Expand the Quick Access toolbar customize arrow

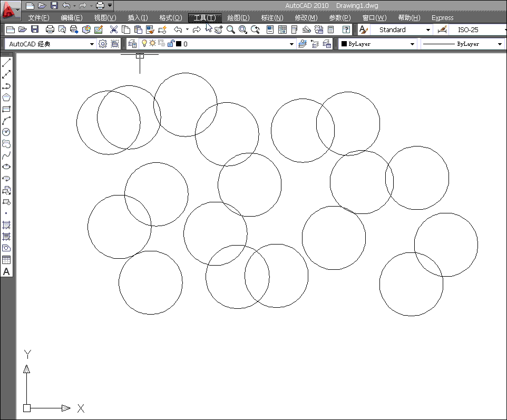point(110,5)
